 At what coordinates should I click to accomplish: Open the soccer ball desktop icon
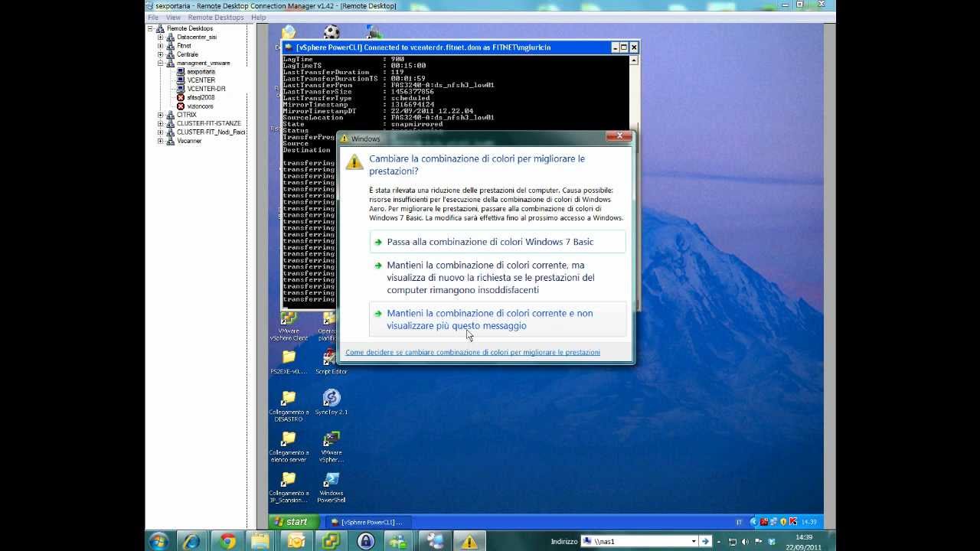point(331,32)
